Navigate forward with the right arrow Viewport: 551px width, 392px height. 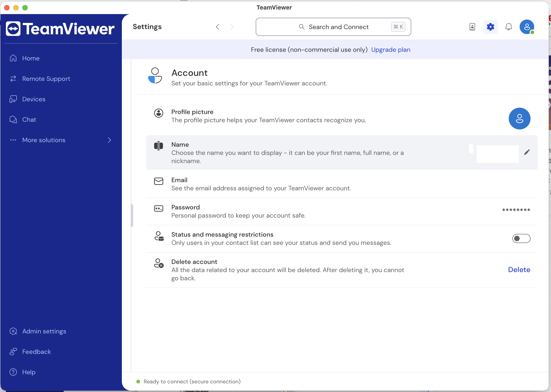(x=232, y=27)
